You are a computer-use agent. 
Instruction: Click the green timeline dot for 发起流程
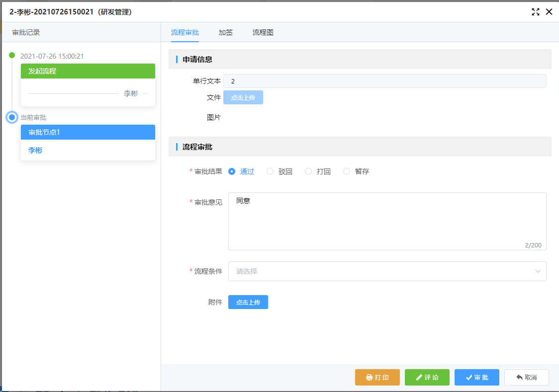pyautogui.click(x=12, y=55)
